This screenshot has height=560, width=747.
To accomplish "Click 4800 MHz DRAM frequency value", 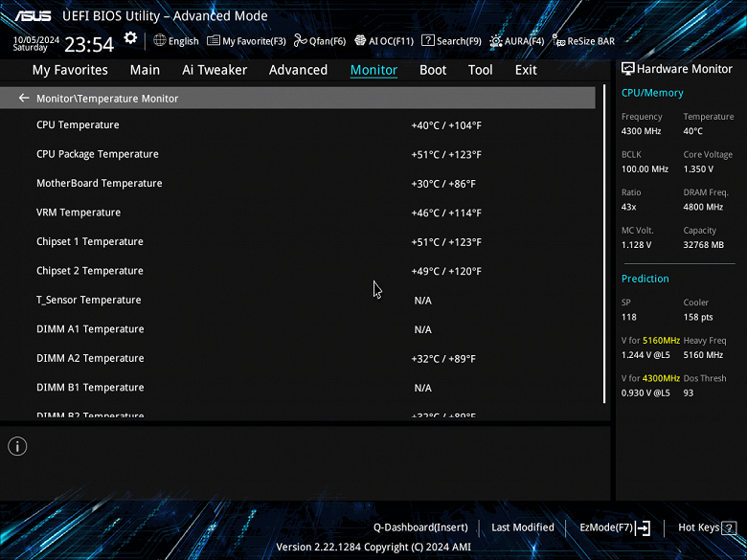I will (703, 207).
